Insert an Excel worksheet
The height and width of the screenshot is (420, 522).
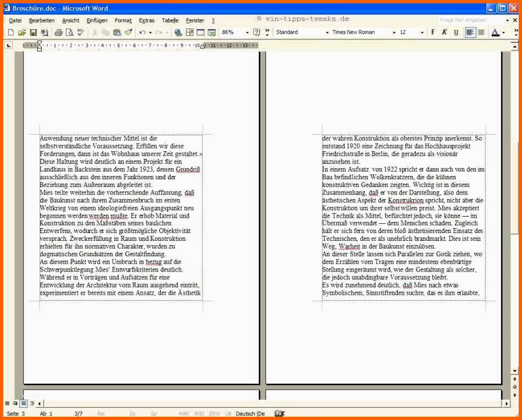(212, 32)
